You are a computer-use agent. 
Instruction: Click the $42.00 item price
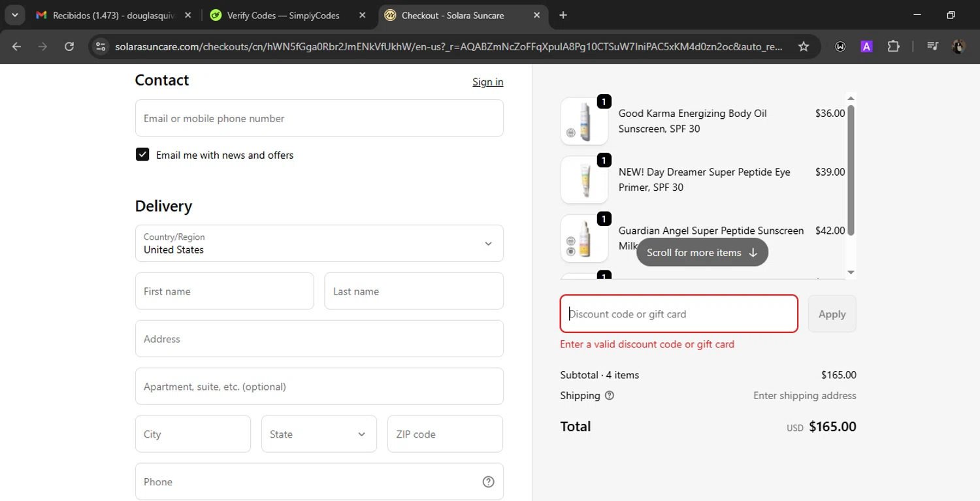[x=830, y=231]
